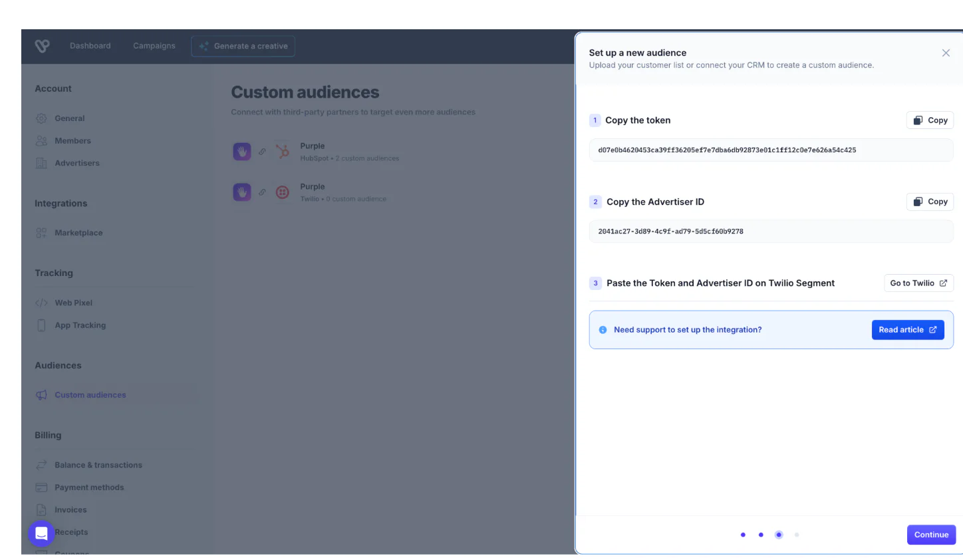Click Generate a creative button
The image size is (963, 560).
(x=243, y=46)
